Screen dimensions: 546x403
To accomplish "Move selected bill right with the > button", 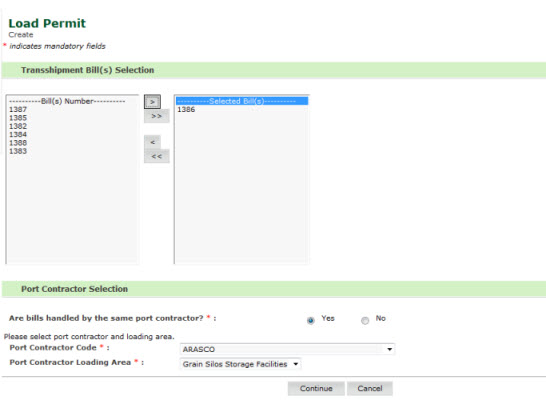I will click(x=153, y=102).
